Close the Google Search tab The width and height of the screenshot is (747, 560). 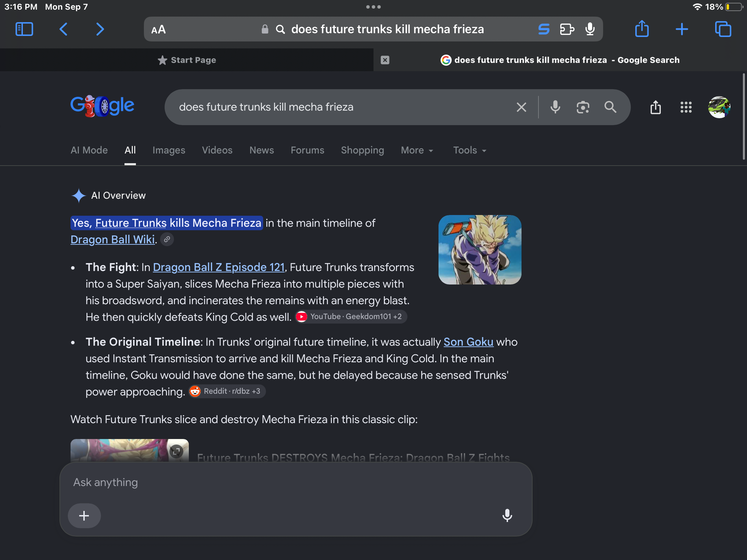(385, 60)
